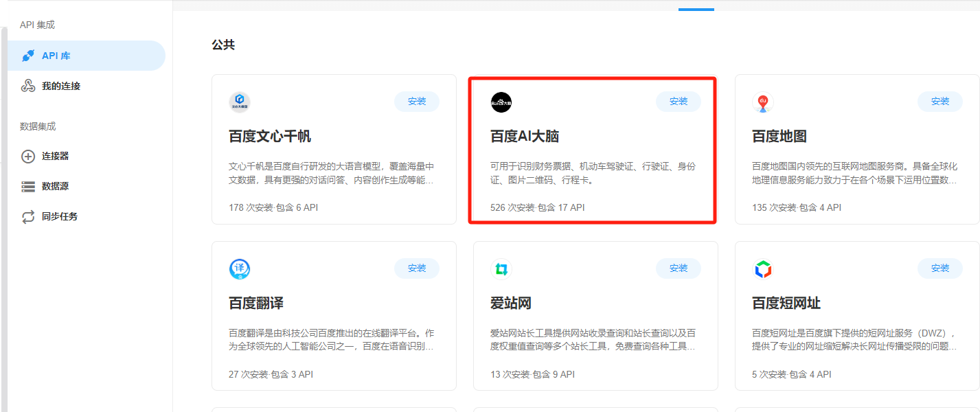
Task: Click the 百度AI大脑 black logo
Action: point(501,102)
